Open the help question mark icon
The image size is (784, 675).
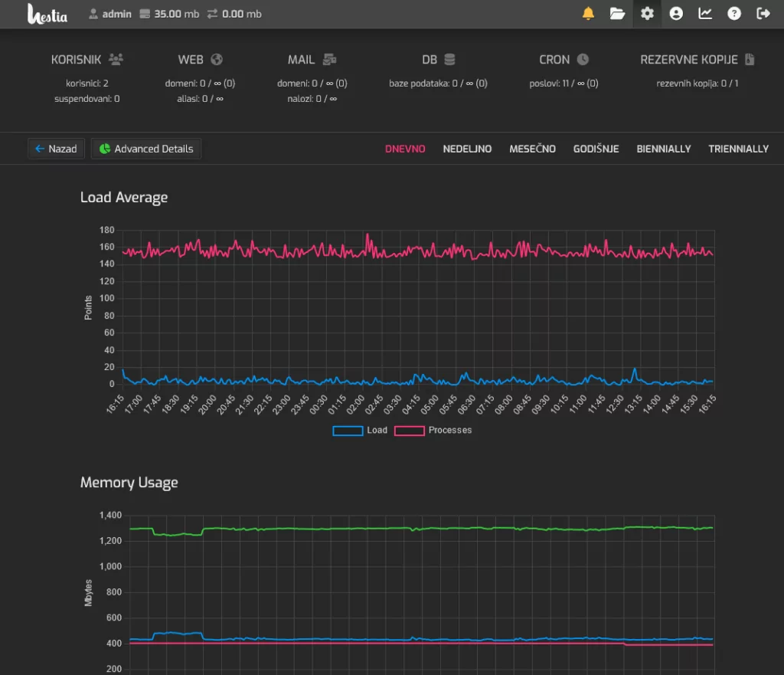734,14
